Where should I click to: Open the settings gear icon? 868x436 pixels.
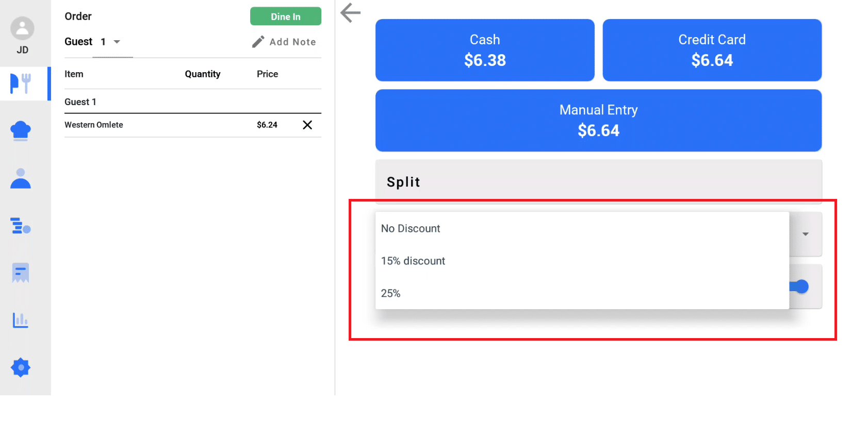click(x=21, y=367)
